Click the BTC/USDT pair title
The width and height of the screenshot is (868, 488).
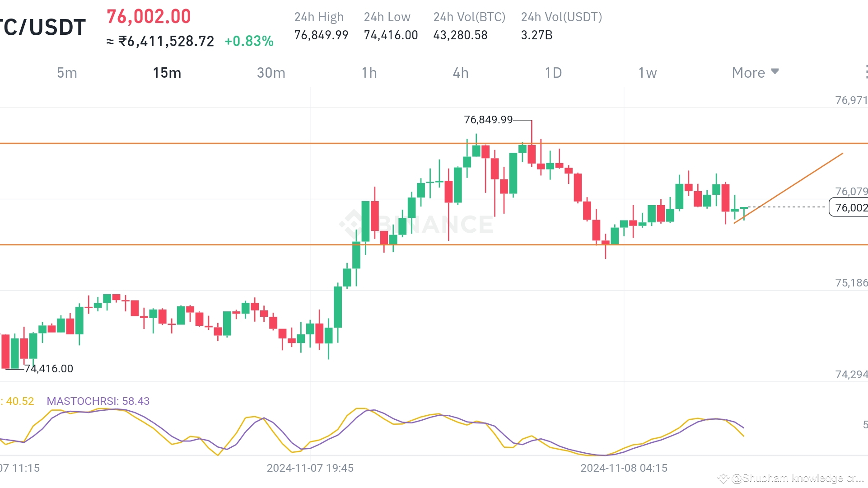click(x=43, y=27)
